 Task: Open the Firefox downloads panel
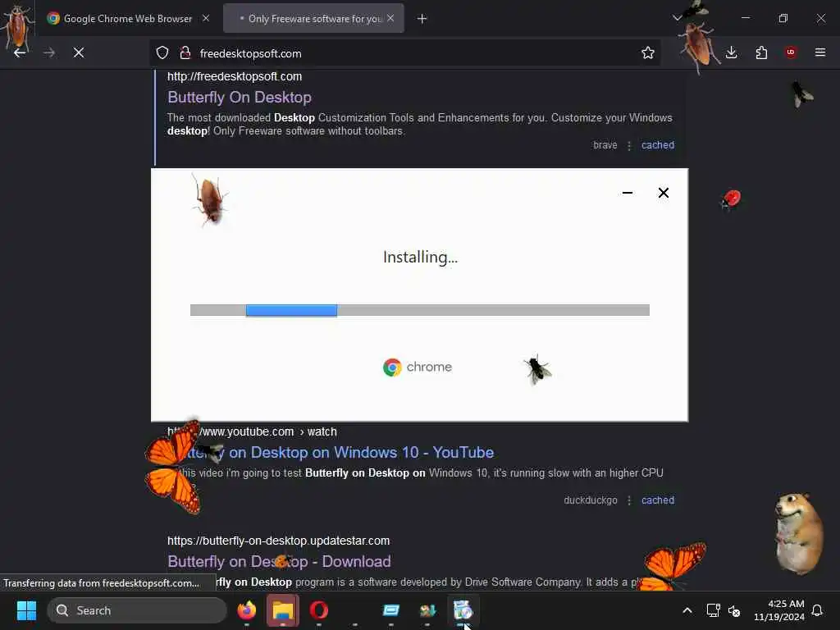(731, 52)
